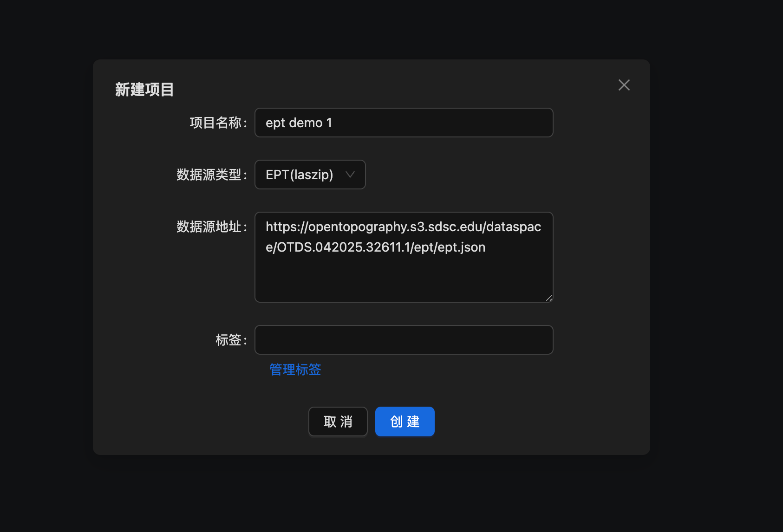Image resolution: width=783 pixels, height=532 pixels.
Task: Click the 'ept demo 1' text in name field
Action: pyautogui.click(x=299, y=123)
